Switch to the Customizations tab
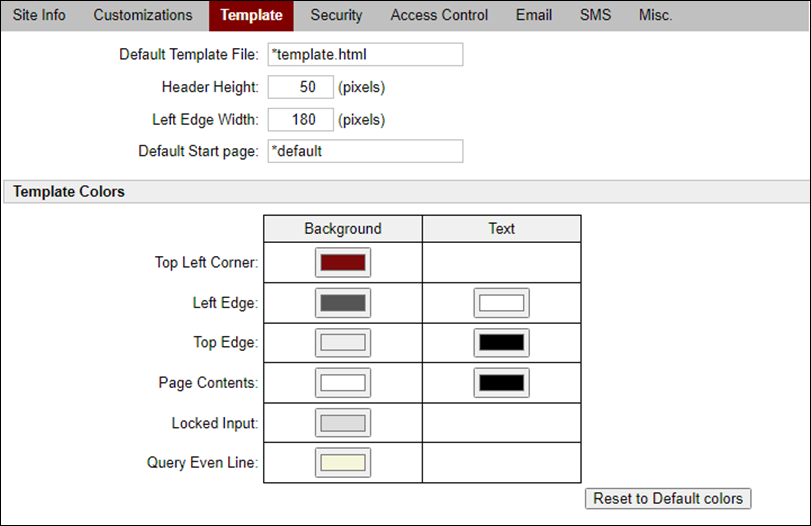811x526 pixels. (143, 15)
